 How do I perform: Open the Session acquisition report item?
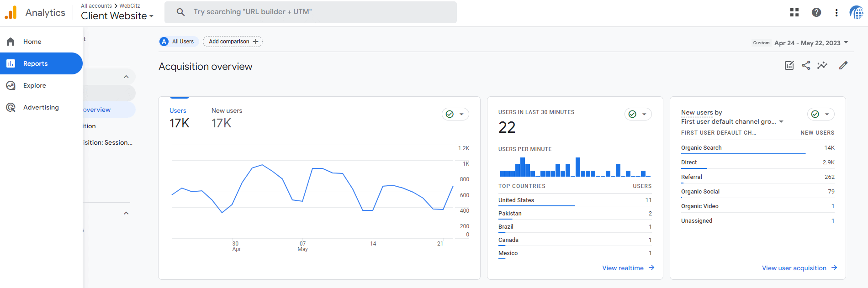[x=108, y=142]
